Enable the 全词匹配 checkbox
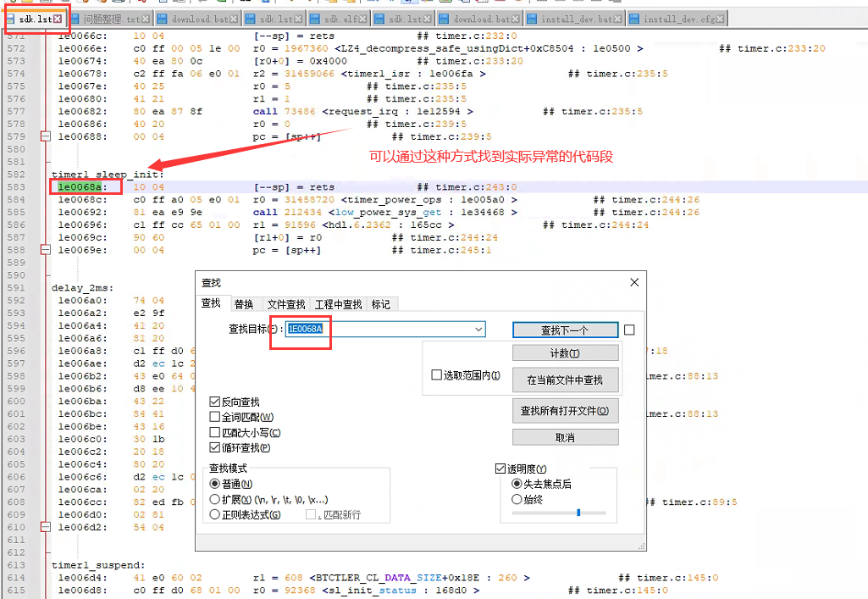This screenshot has height=599, width=868. click(215, 416)
